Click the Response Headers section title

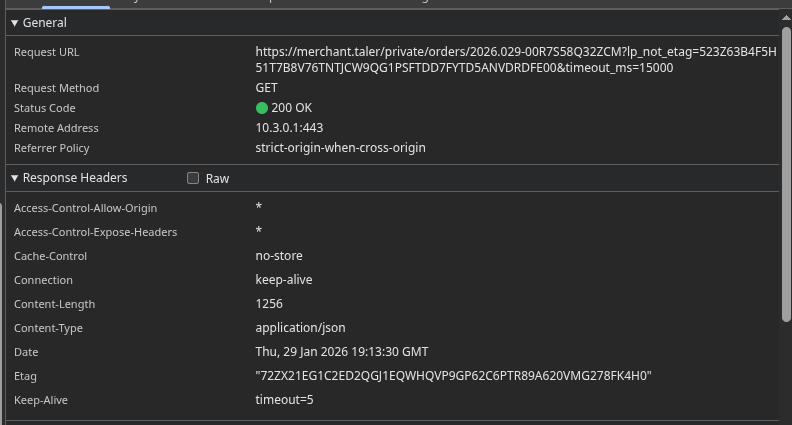pos(75,178)
